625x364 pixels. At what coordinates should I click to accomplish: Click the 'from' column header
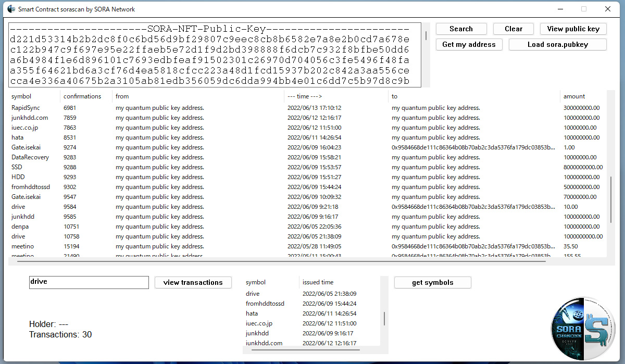198,96
